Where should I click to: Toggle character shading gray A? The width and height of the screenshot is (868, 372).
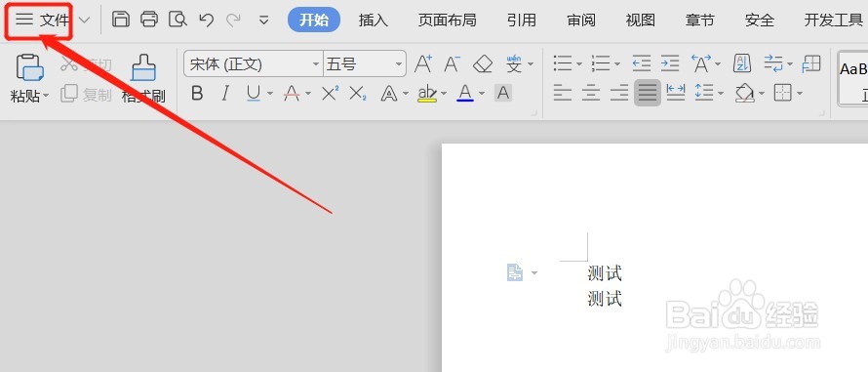click(x=503, y=93)
